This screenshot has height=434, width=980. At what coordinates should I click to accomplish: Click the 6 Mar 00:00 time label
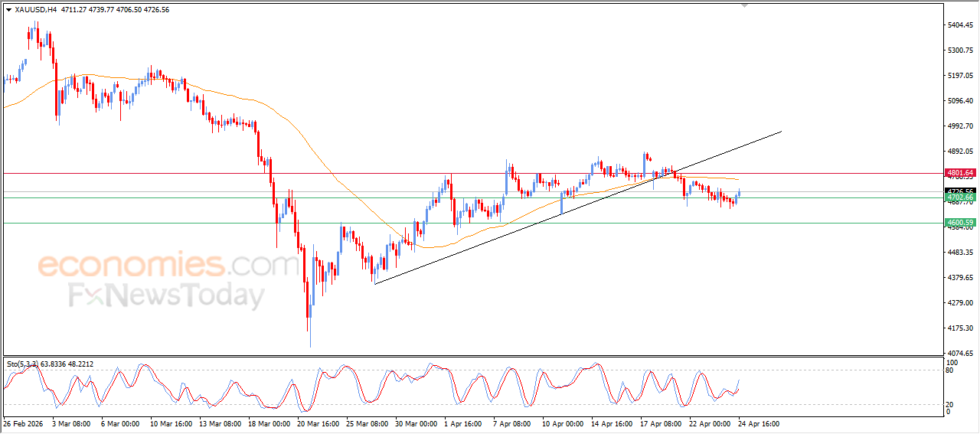(x=120, y=423)
